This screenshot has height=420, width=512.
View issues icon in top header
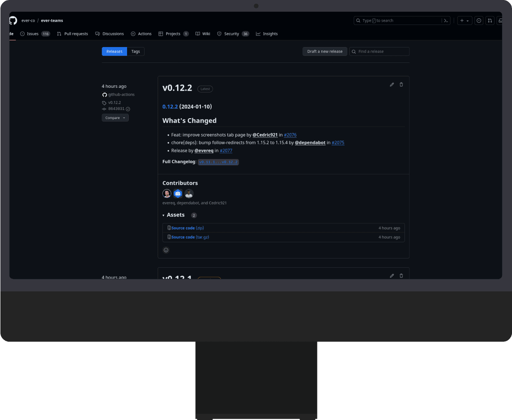pos(479,20)
